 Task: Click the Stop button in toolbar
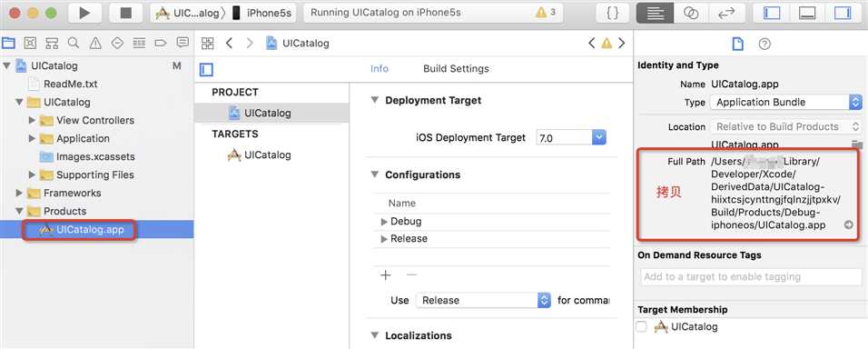[125, 13]
